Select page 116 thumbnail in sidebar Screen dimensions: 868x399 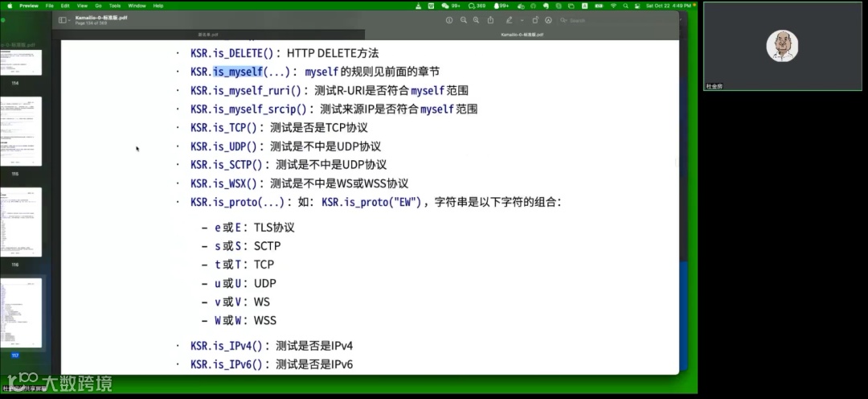[20, 222]
